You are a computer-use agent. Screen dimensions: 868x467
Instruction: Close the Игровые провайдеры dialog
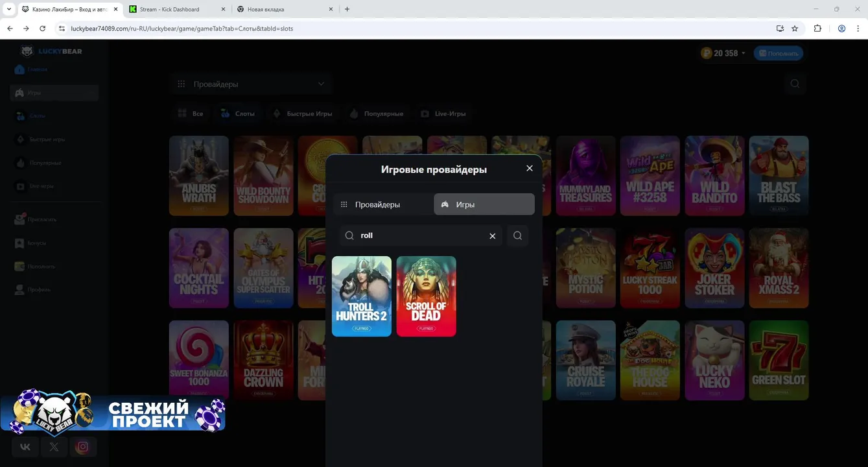pos(529,168)
